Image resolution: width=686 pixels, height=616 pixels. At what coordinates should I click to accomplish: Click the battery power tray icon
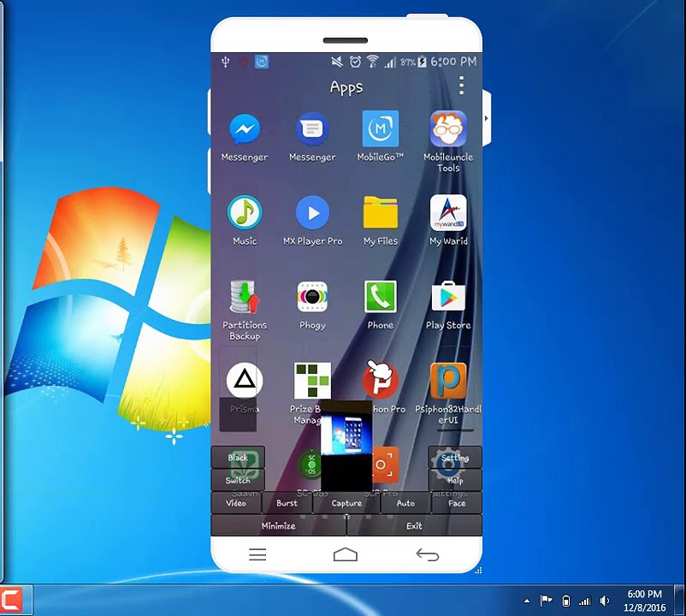[x=565, y=601]
